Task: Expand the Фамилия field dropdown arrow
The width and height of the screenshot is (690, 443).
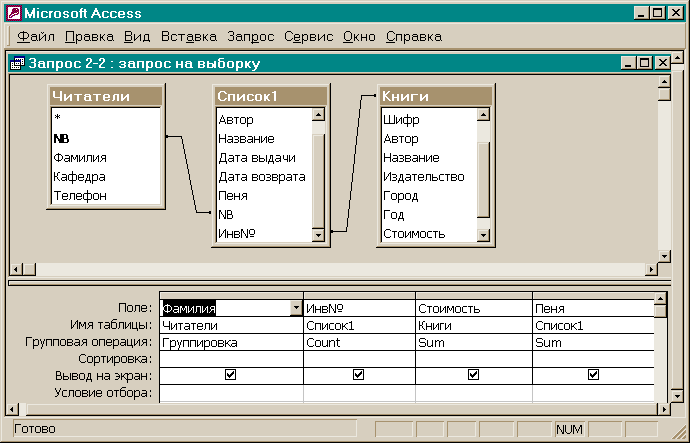Action: [297, 308]
